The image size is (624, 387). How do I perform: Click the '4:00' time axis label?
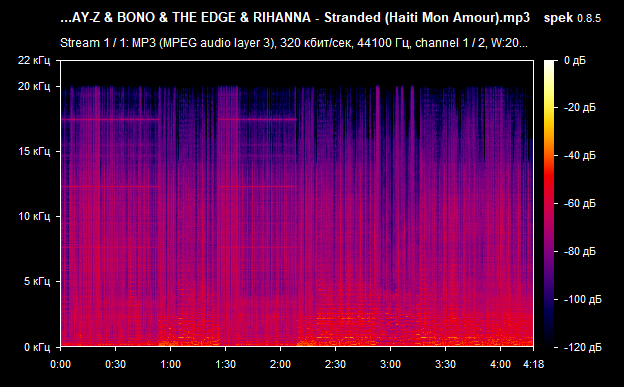[500, 364]
